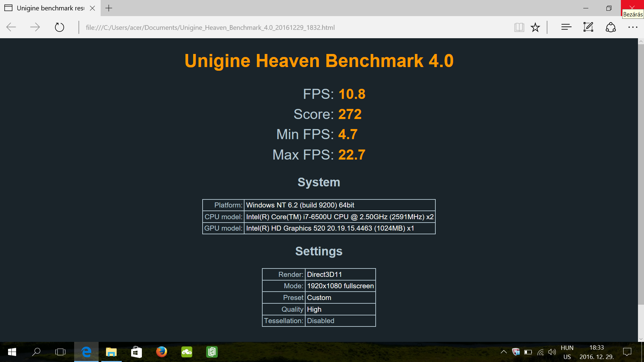Close the Unigine benchmark results tab
This screenshot has width=644, height=362.
[93, 8]
